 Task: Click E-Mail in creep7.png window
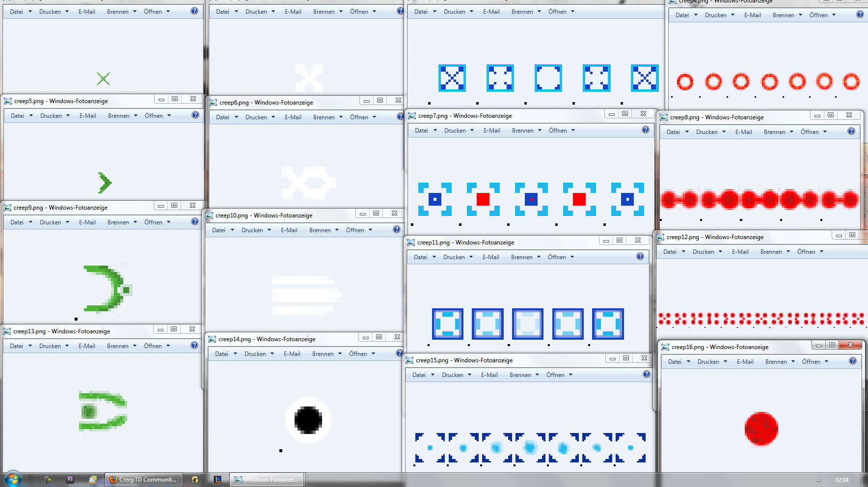492,131
